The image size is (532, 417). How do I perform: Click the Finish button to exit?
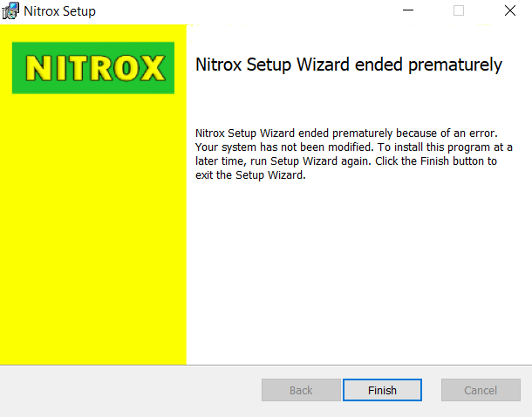point(382,390)
